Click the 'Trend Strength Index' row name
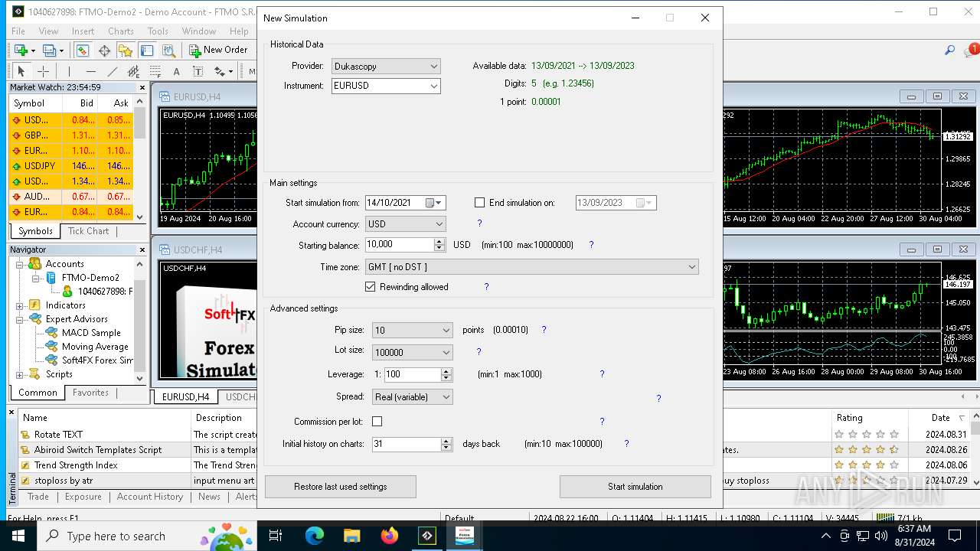Viewport: 980px width, 551px height. tap(76, 465)
